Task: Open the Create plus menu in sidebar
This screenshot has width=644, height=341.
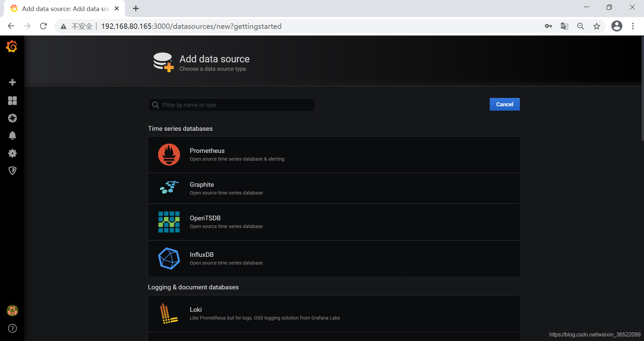Action: click(x=12, y=82)
